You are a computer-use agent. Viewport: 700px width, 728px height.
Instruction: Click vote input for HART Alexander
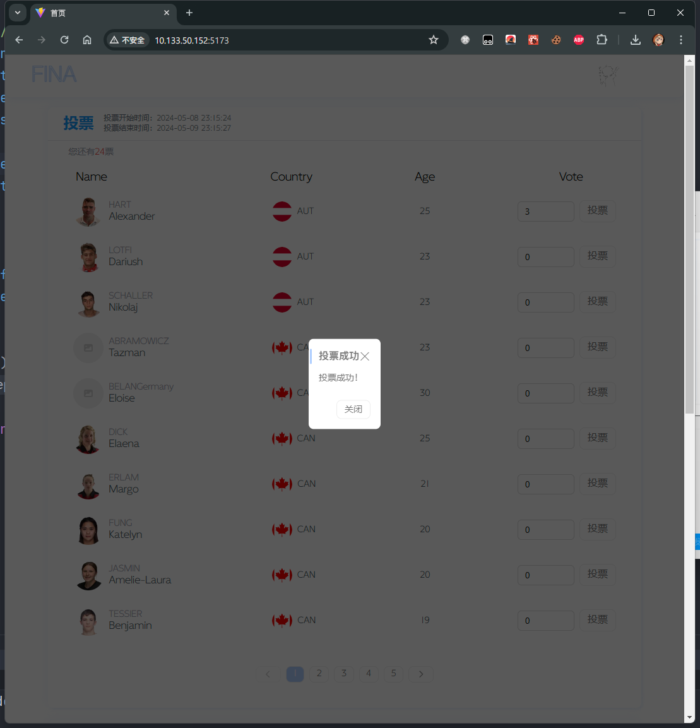pos(546,212)
